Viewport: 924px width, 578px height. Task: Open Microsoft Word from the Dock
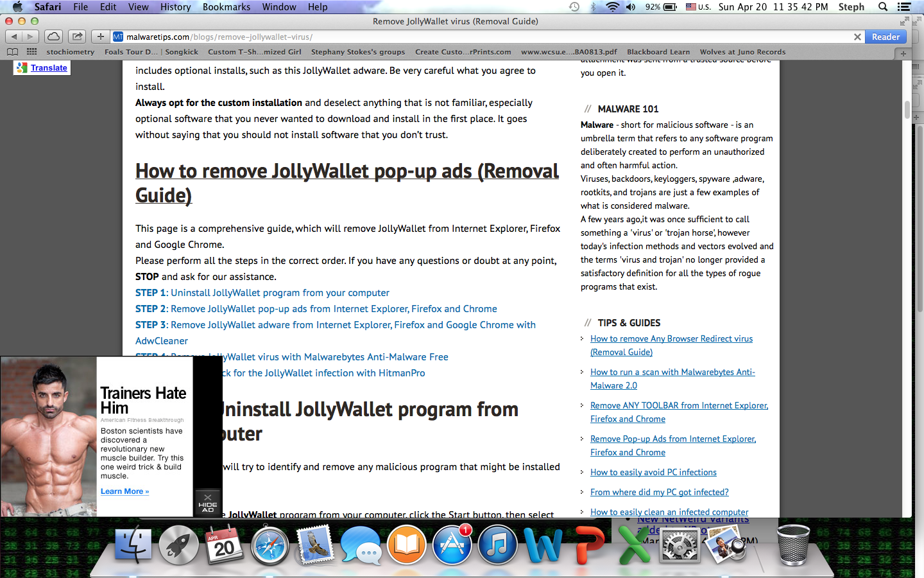543,545
